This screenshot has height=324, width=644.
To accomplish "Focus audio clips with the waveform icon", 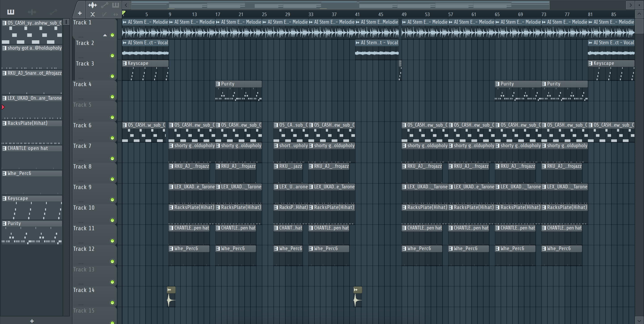I will coord(93,5).
